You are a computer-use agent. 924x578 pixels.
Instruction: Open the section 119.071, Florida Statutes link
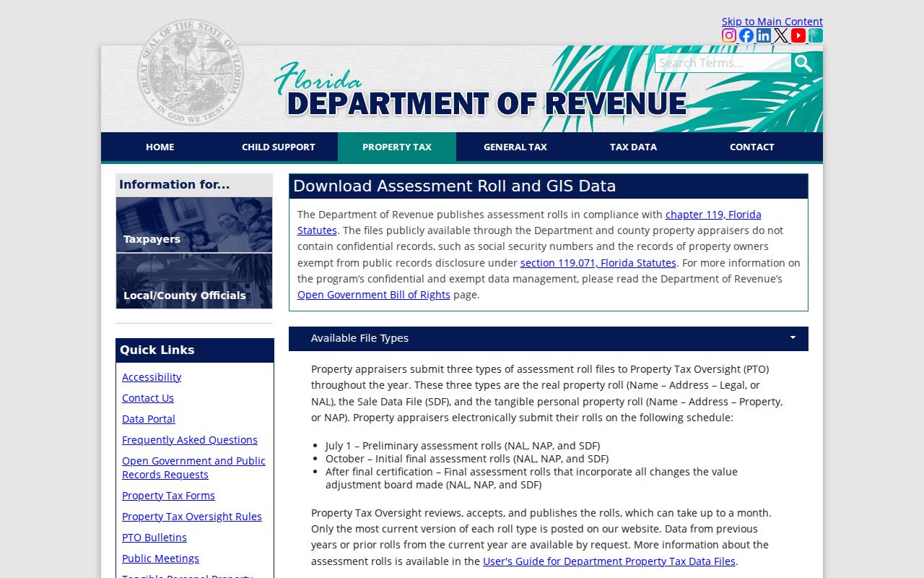tap(598, 263)
